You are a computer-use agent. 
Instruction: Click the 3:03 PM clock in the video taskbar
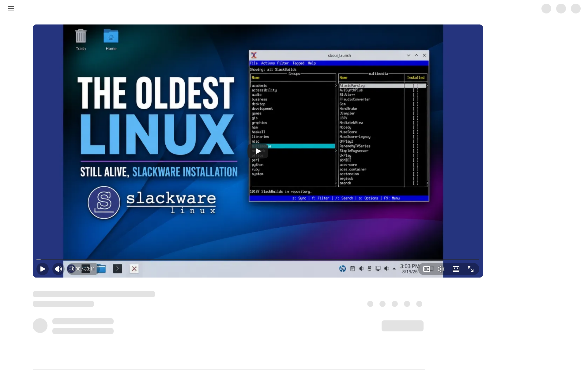click(410, 266)
